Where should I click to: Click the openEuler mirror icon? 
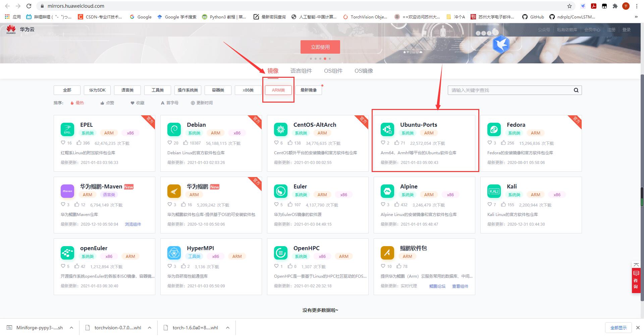(x=67, y=253)
